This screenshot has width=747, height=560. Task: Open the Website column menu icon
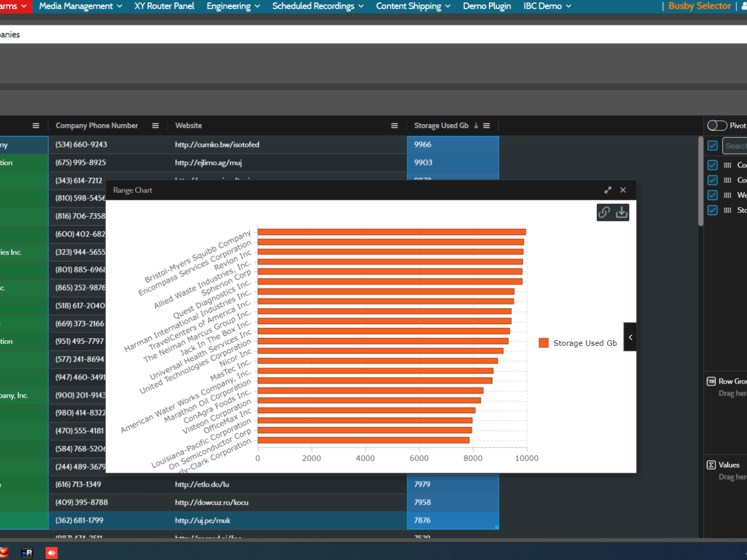coord(394,126)
